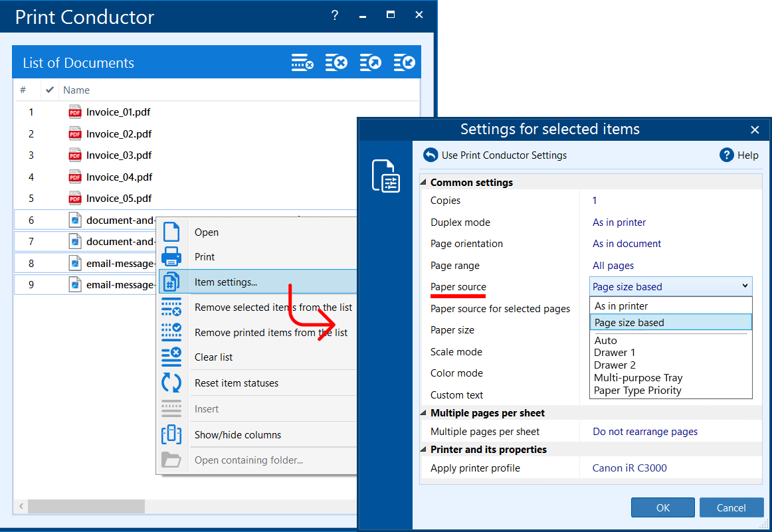Click the OK button
The width and height of the screenshot is (772, 532).
[662, 508]
